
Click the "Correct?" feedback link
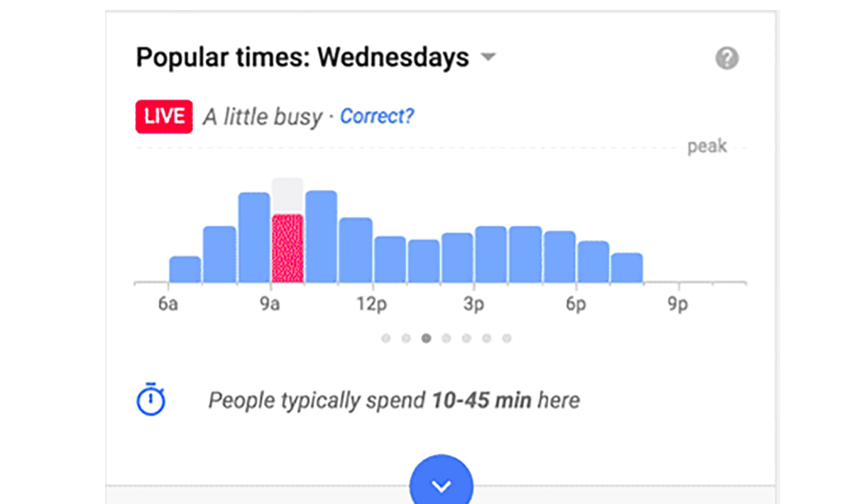(376, 116)
